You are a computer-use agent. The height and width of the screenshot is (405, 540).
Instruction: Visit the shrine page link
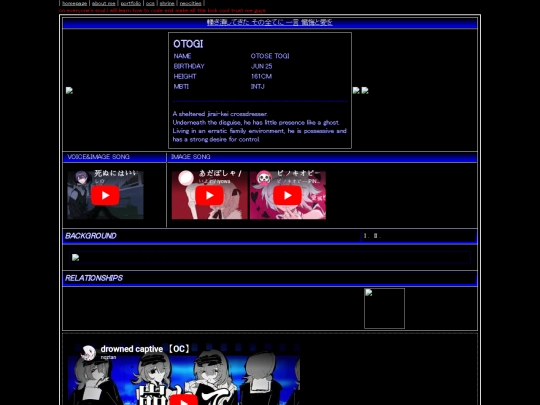click(167, 3)
